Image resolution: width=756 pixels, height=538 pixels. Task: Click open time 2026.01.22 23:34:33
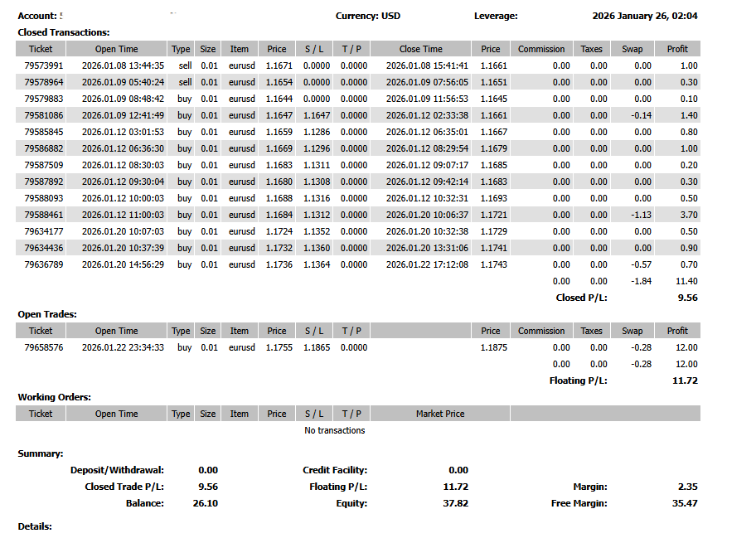click(123, 347)
